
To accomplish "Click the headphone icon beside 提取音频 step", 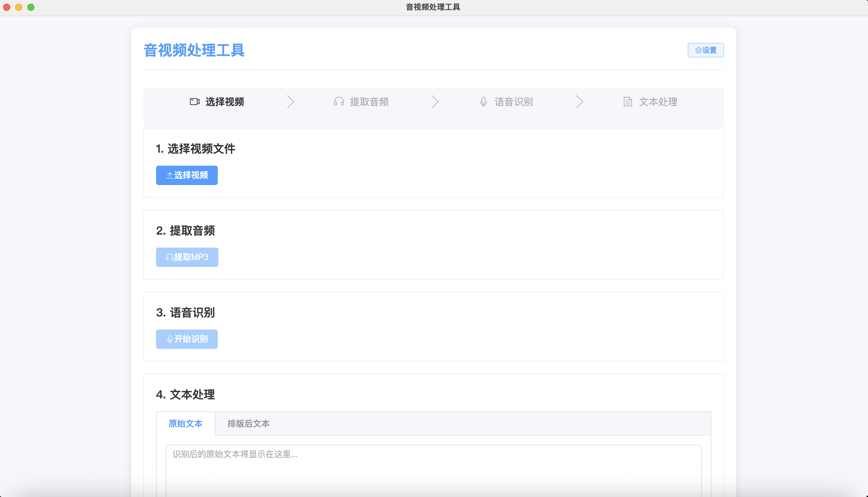I will pyautogui.click(x=339, y=102).
